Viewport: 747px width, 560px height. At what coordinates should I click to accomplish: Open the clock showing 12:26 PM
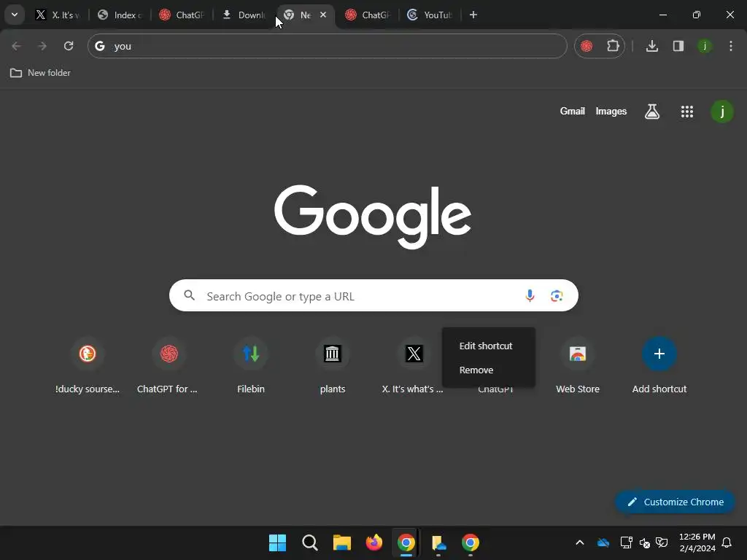[697, 542]
